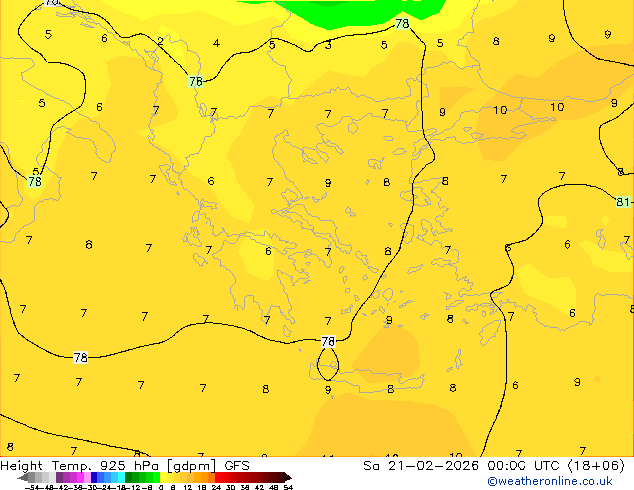Click the temperature value "2"
634x490 pixels.
click(161, 41)
